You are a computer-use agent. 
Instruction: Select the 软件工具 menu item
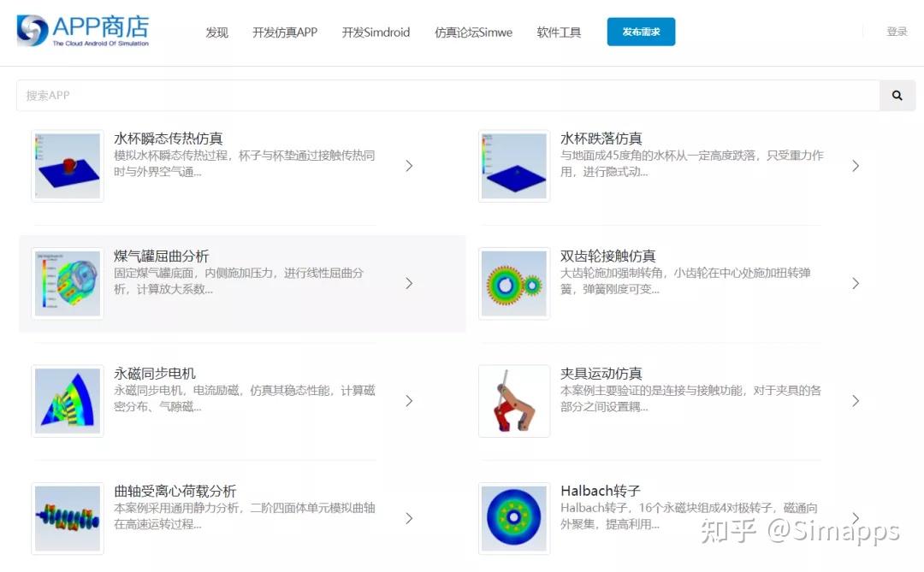click(x=558, y=32)
